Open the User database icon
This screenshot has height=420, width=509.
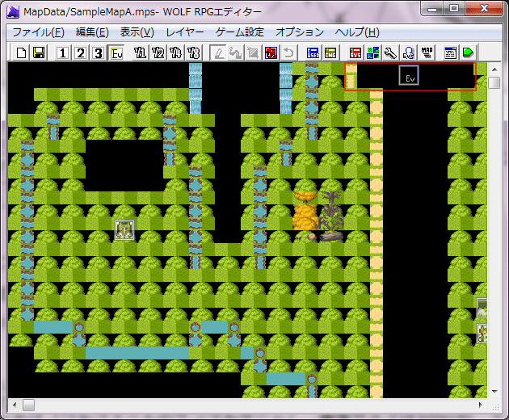[x=313, y=52]
